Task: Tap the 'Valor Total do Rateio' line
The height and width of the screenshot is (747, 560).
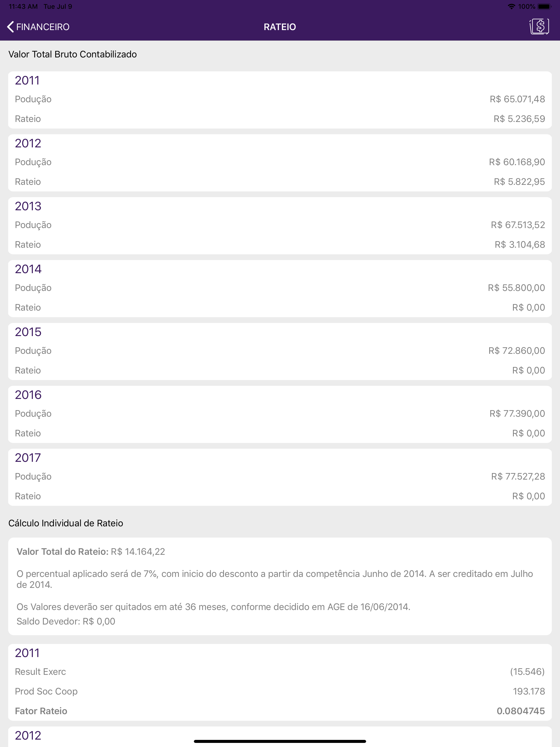Action: tap(91, 552)
